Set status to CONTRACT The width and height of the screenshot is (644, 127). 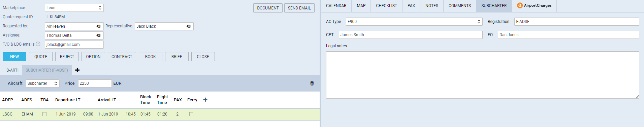[122, 57]
